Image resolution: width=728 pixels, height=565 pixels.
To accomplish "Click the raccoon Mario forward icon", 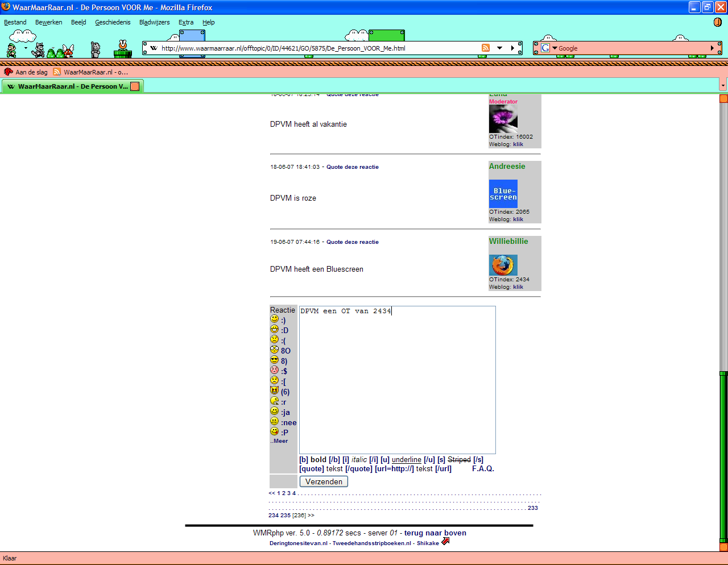I will [38, 50].
